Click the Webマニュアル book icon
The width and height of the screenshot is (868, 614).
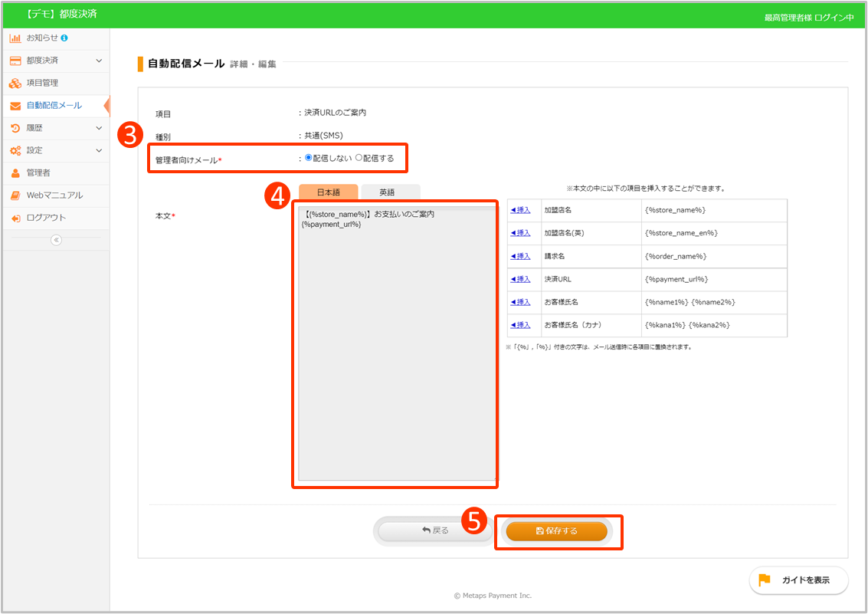click(15, 195)
